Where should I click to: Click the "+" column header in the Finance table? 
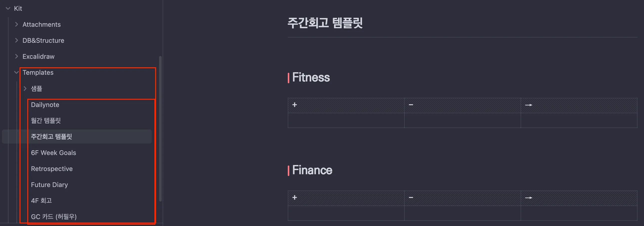tap(295, 198)
